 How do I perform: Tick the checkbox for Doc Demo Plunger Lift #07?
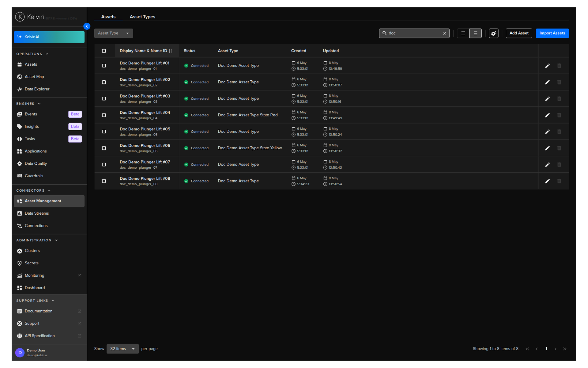pyautogui.click(x=104, y=165)
